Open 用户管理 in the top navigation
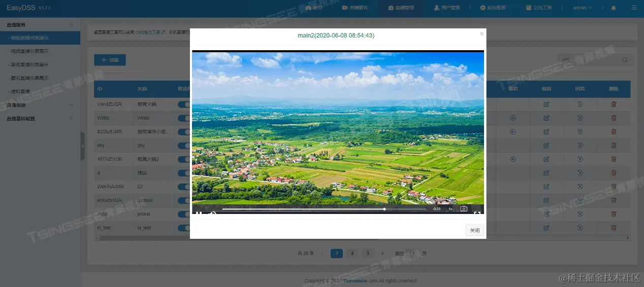This screenshot has height=287, width=644. point(447,8)
